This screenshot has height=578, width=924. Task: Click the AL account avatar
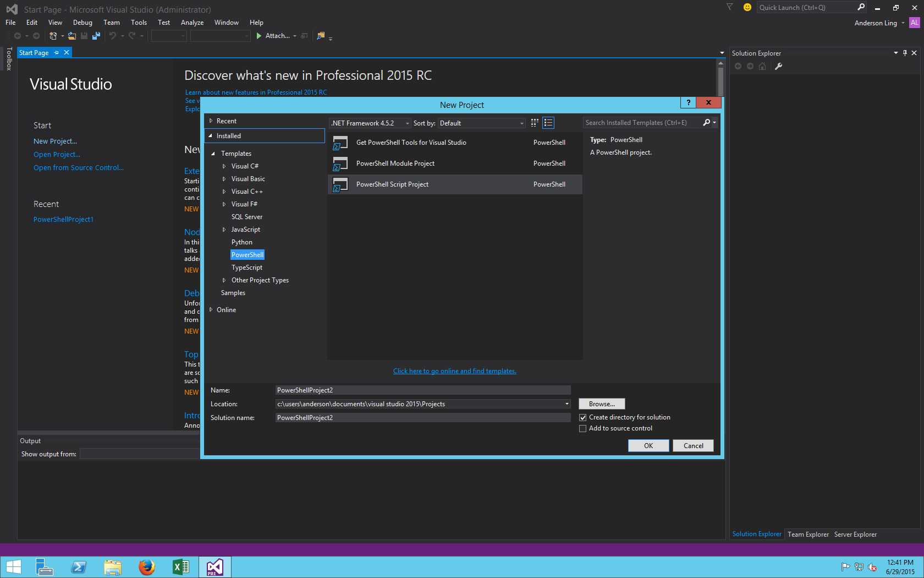coord(915,23)
